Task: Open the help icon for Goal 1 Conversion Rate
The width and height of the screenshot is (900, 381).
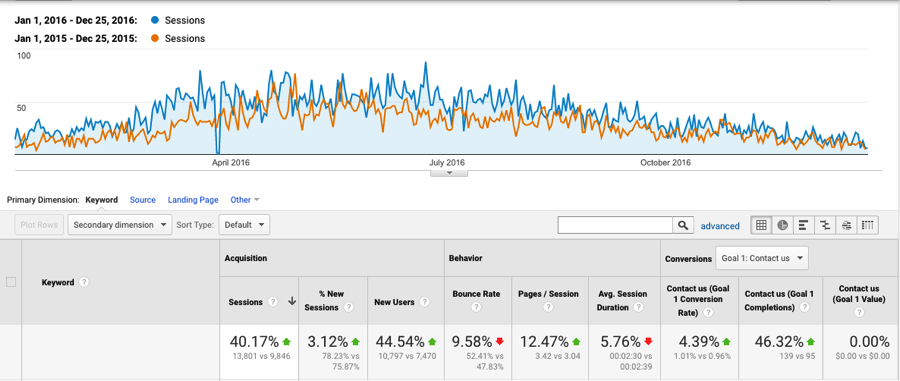Action: (708, 313)
